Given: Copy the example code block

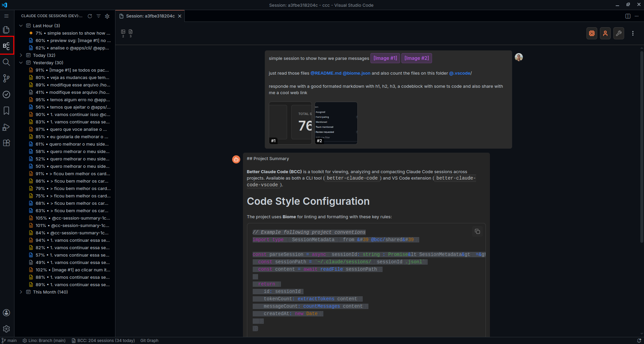Looking at the screenshot, I should [477, 231].
